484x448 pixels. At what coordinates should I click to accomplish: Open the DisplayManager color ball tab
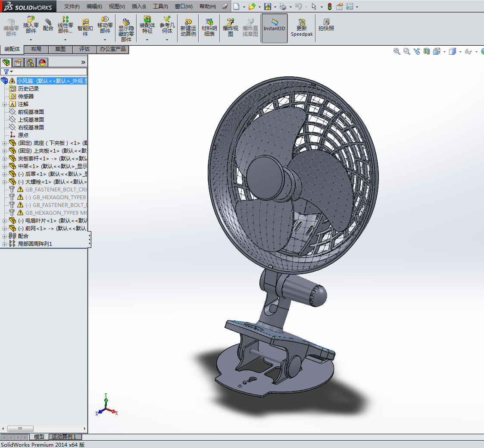pyautogui.click(x=42, y=63)
